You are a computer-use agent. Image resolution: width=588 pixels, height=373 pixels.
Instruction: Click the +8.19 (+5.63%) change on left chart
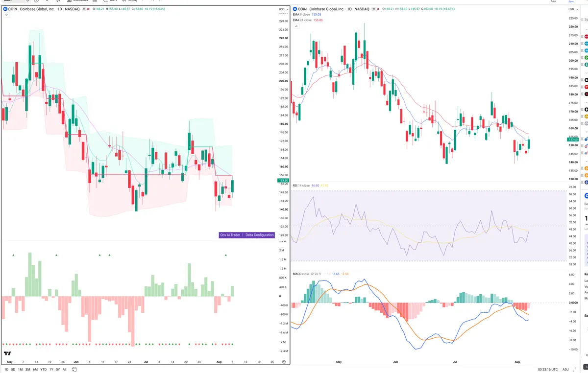pos(156,9)
